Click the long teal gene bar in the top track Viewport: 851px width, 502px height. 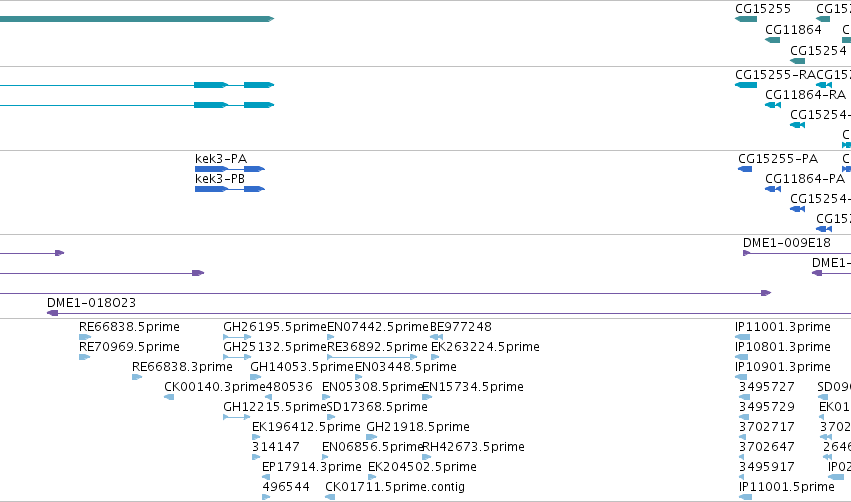(137, 19)
